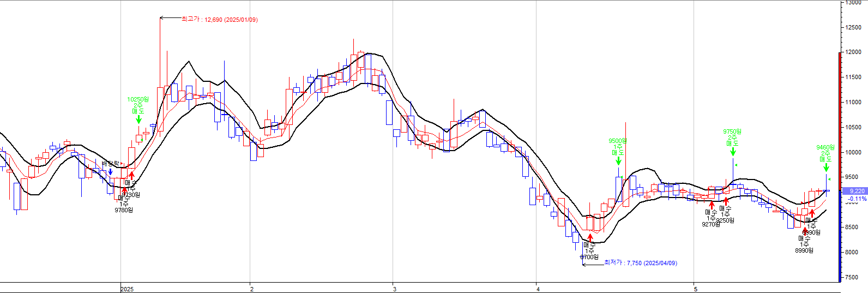This screenshot has height=293, width=868.
Task: Click the 11000 price axis label
Action: coord(853,102)
